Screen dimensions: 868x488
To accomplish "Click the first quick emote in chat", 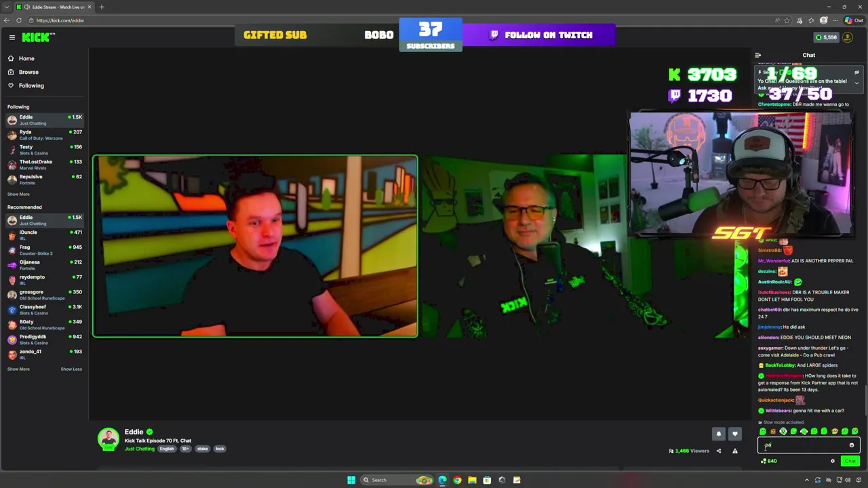I will tap(763, 431).
